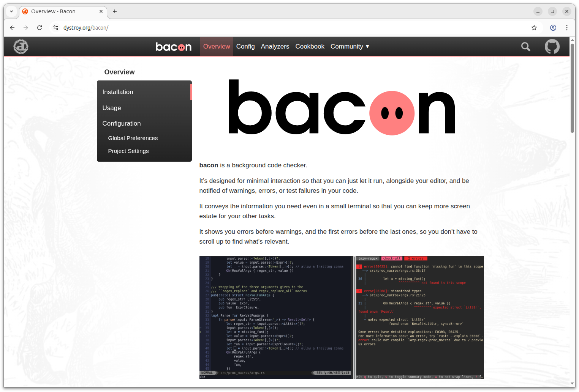Go back to previous page
Image resolution: width=579 pixels, height=392 pixels.
click(x=12, y=28)
